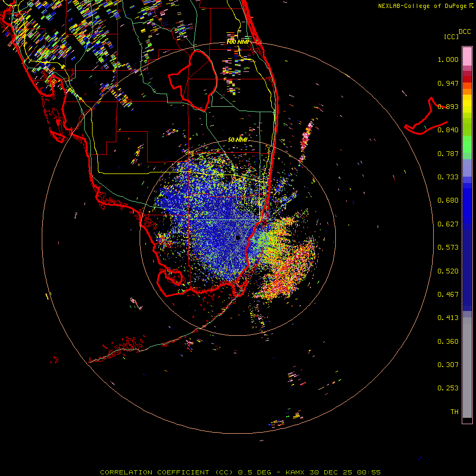
Task: Select the 0.840 scale value
Action: point(448,130)
